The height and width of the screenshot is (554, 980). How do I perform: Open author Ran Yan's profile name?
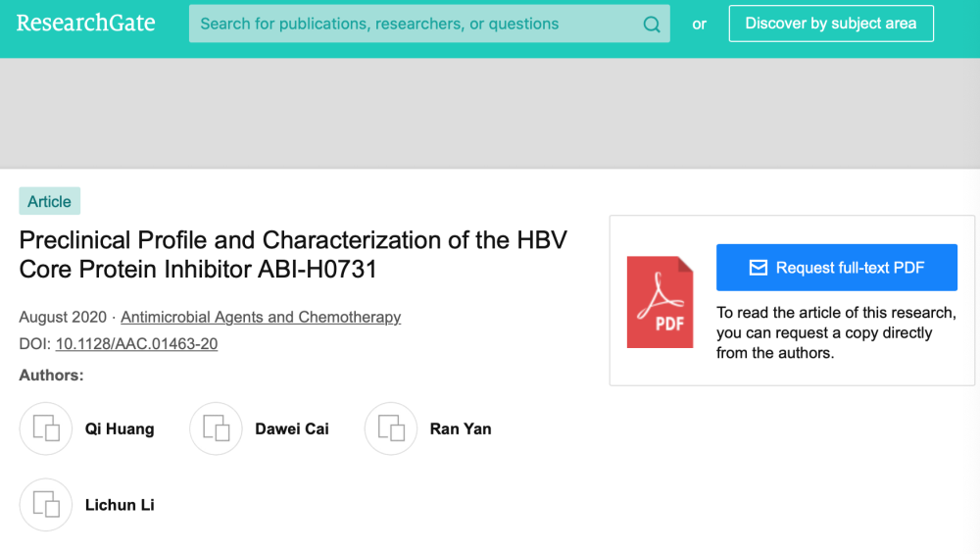(x=461, y=428)
